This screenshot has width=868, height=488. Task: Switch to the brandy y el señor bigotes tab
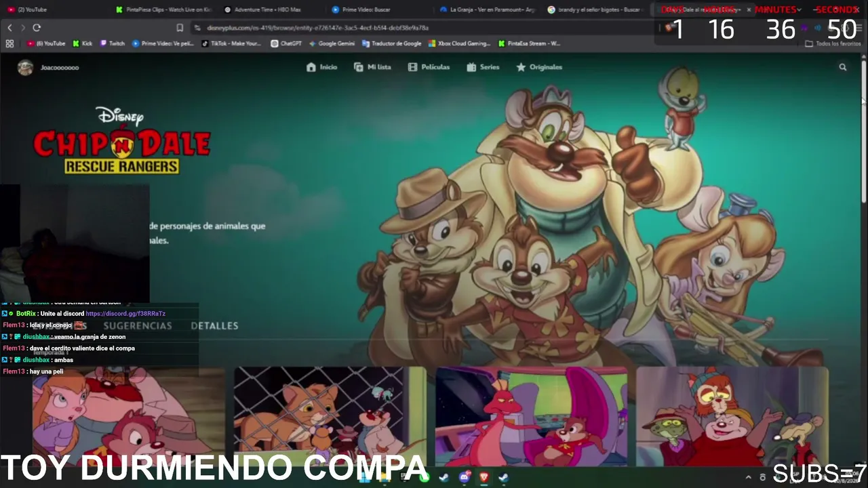595,9
